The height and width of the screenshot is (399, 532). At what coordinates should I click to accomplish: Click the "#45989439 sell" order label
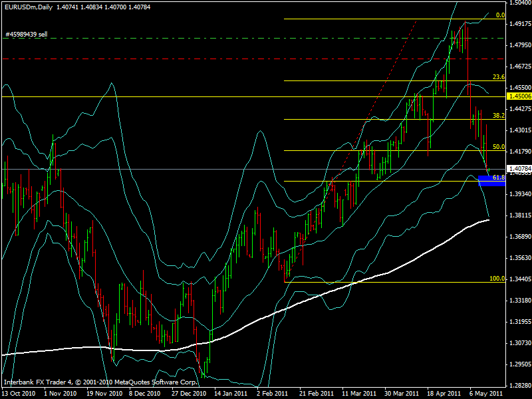click(26, 33)
